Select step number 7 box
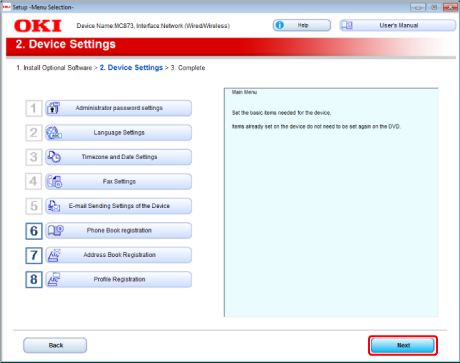 click(34, 255)
